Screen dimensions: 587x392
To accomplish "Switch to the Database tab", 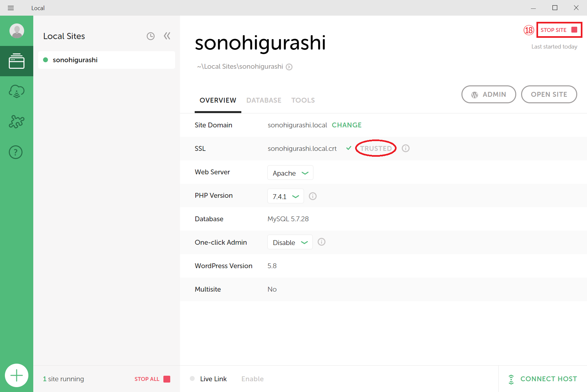I will point(264,100).
